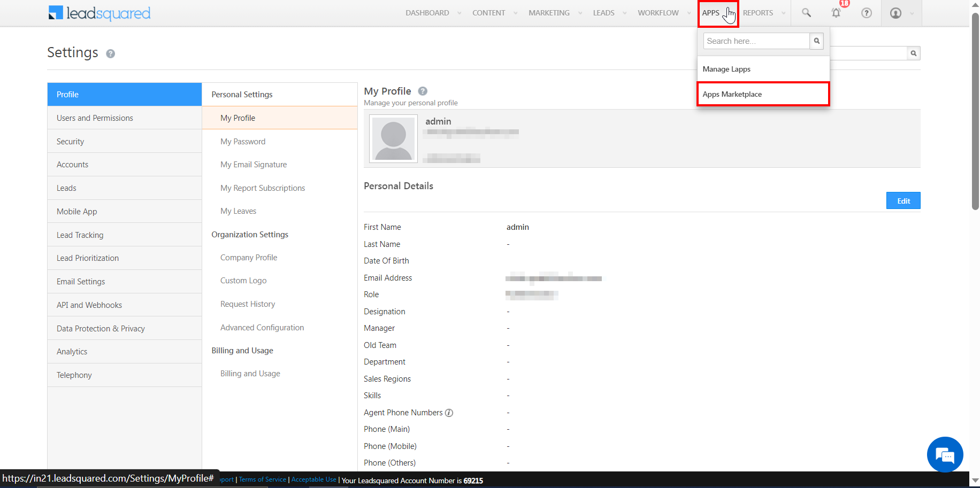Expand the Reports menu arrow
Viewport: 980px width, 488px height.
[783, 13]
